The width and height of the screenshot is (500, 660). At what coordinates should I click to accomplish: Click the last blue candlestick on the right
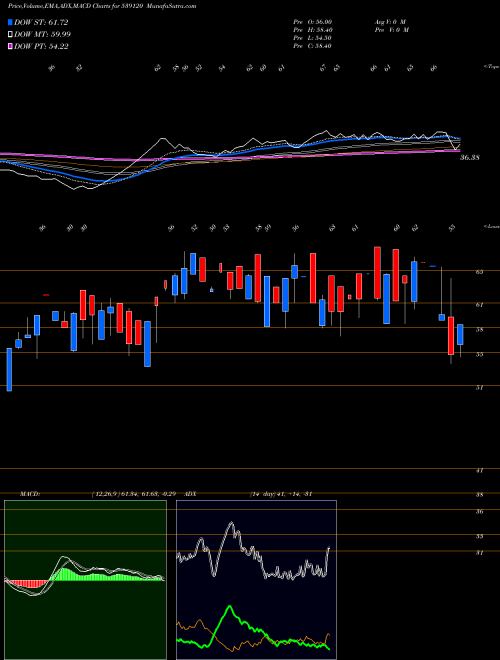pos(460,335)
